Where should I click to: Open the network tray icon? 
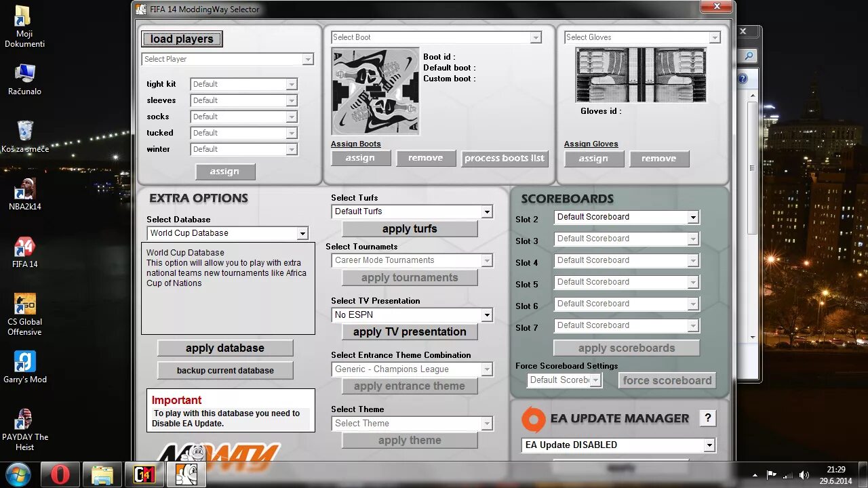(x=787, y=474)
